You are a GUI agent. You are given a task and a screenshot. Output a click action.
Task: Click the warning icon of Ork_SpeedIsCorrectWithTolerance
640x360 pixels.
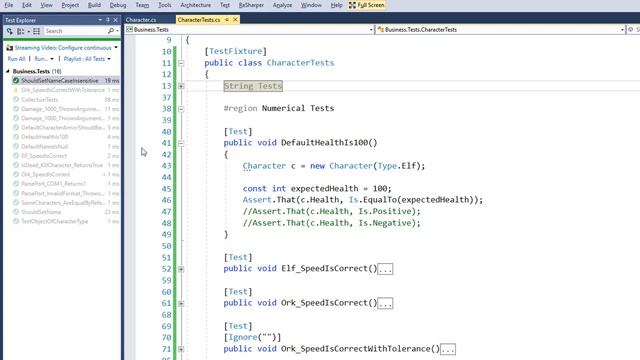(x=16, y=90)
